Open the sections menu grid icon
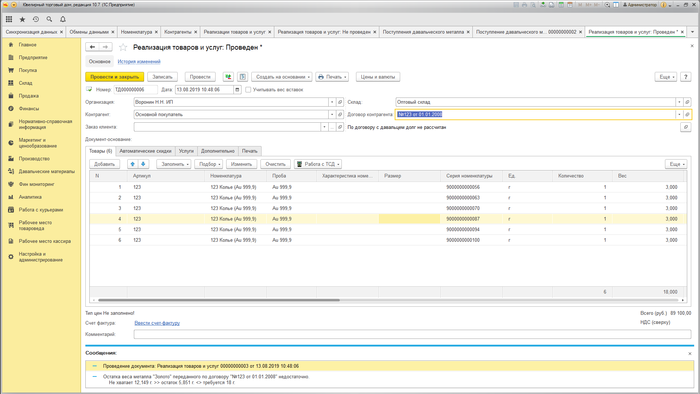700x394 pixels. click(x=9, y=19)
